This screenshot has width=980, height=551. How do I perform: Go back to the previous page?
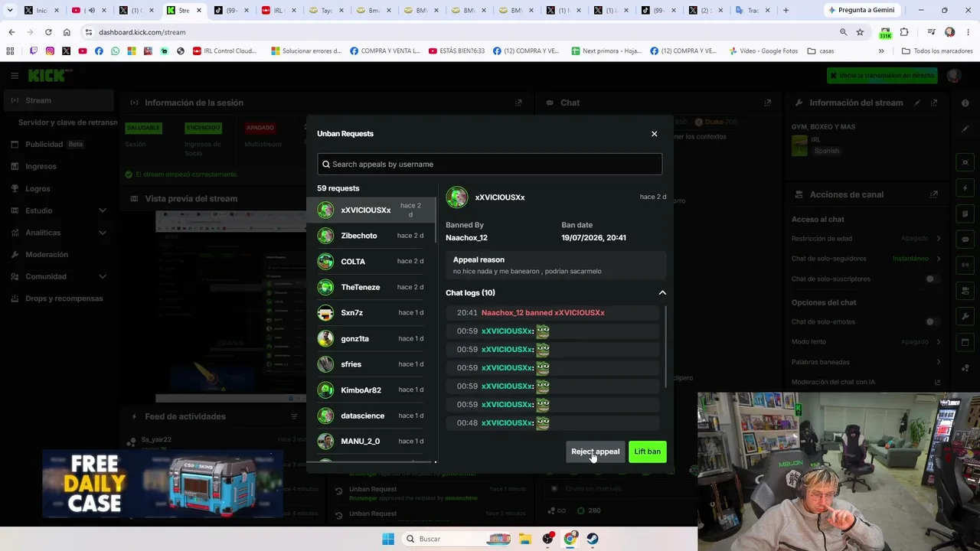[11, 32]
